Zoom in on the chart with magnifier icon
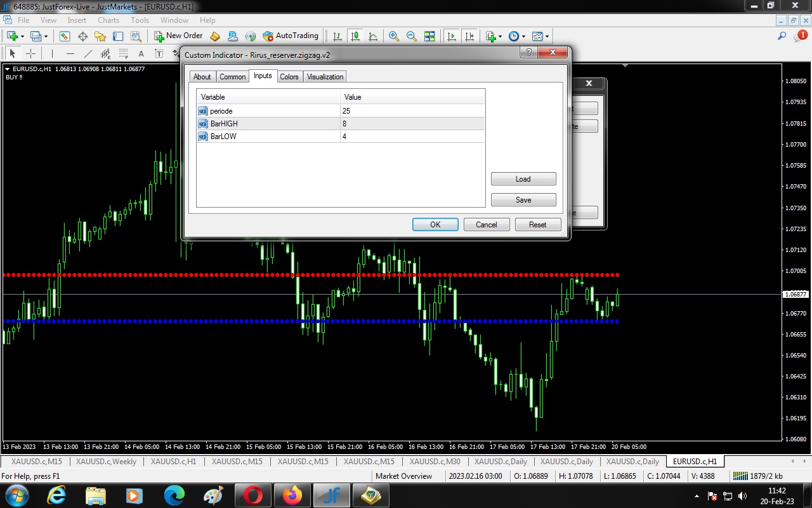The image size is (812, 508). pos(394,36)
